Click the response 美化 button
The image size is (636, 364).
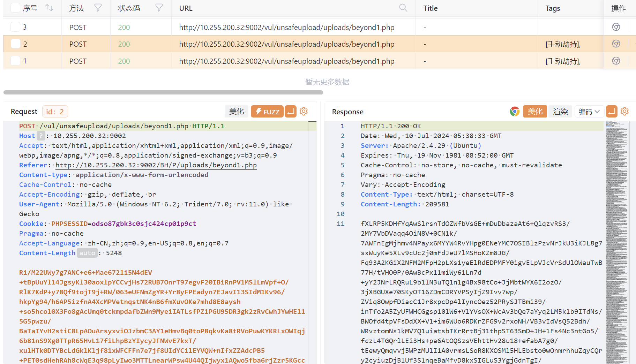(x=535, y=112)
